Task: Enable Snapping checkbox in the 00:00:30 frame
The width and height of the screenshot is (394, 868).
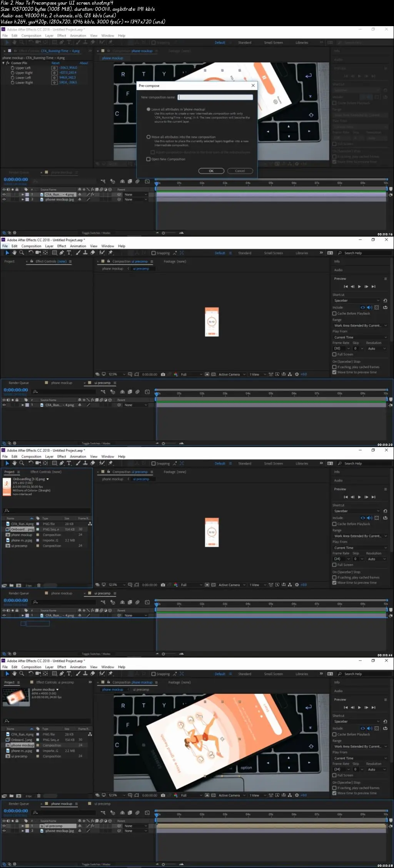Action: tap(154, 253)
